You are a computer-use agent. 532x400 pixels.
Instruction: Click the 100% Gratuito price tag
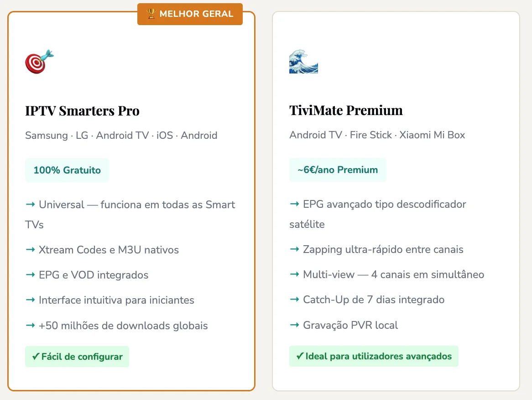[x=67, y=170]
